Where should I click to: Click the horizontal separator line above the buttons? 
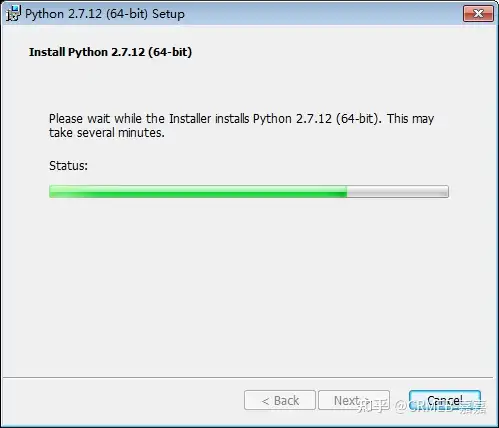248,378
